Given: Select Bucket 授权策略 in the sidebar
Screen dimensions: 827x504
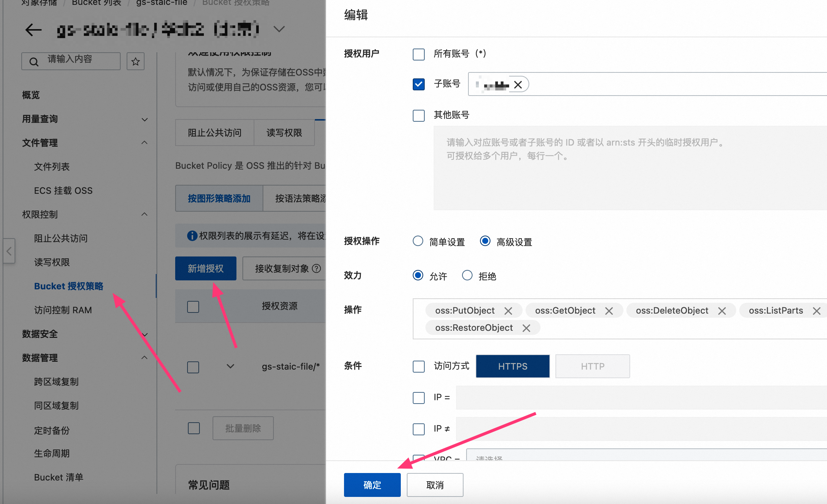Looking at the screenshot, I should [69, 286].
